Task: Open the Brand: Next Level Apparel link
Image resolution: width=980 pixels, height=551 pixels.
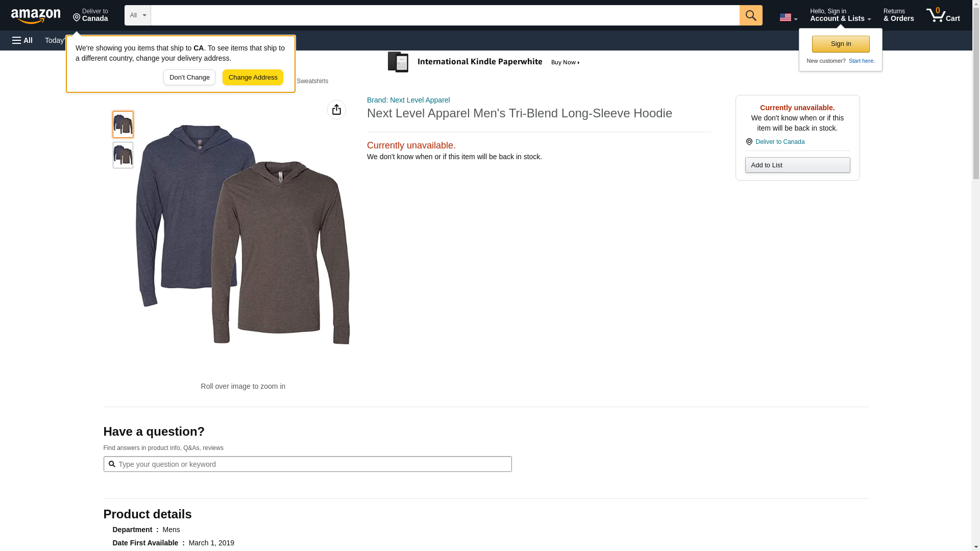Action: [408, 100]
